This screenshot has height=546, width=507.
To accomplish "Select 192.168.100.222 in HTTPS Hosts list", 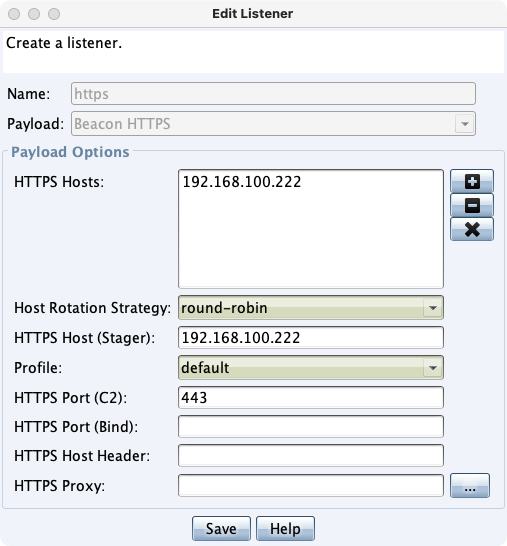I will click(242, 182).
